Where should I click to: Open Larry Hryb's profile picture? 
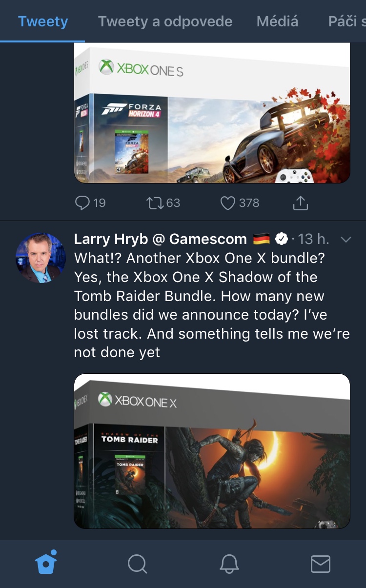(x=41, y=258)
